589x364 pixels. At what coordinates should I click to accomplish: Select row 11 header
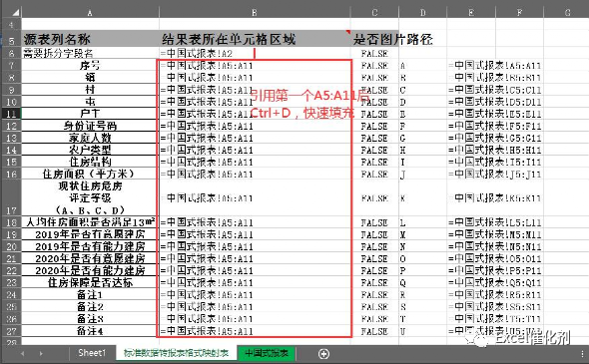[11, 114]
